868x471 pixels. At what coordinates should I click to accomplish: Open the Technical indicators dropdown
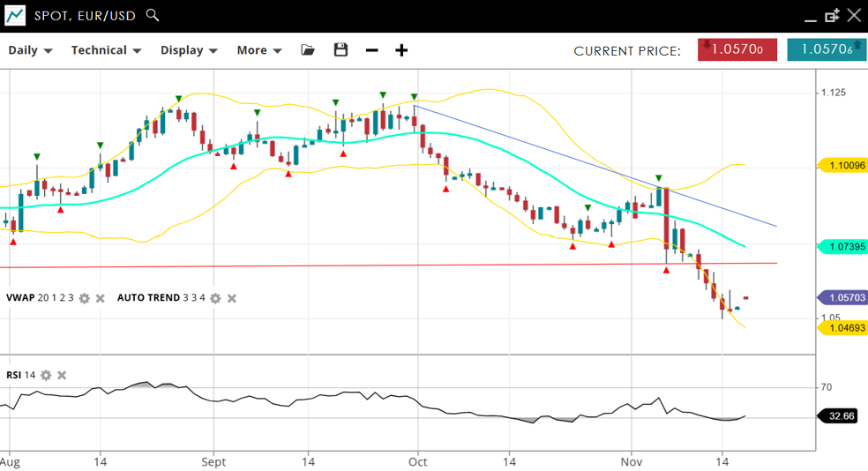point(106,50)
